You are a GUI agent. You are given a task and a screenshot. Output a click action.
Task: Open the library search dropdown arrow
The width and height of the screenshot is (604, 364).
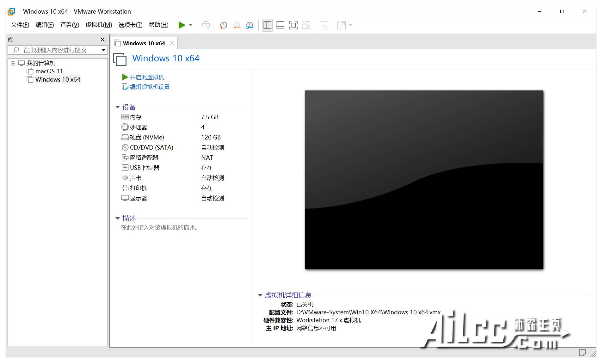103,50
